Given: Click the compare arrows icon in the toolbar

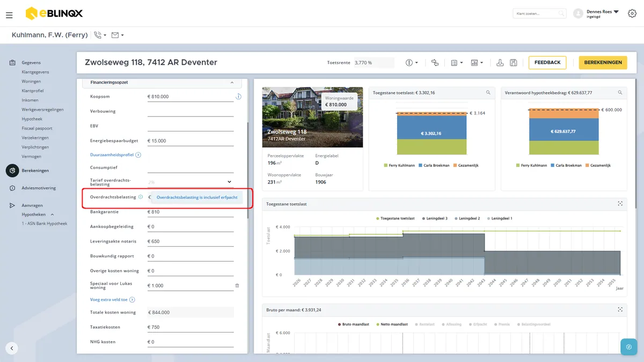Looking at the screenshot, I should (x=435, y=63).
